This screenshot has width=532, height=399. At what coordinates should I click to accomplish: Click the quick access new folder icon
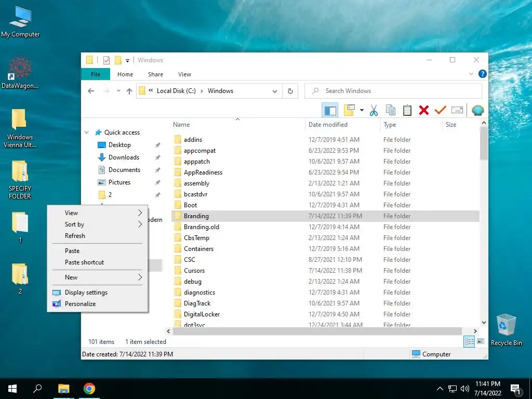(118, 60)
